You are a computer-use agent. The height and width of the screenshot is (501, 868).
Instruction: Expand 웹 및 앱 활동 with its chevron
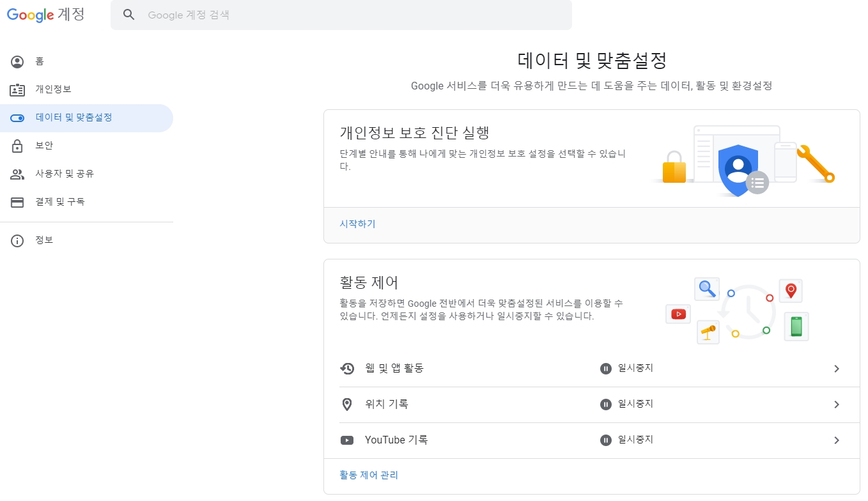click(x=837, y=369)
